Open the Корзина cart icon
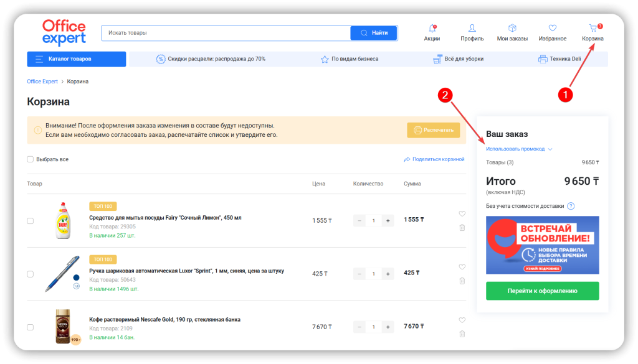This screenshot has width=638, height=364. [x=593, y=28]
